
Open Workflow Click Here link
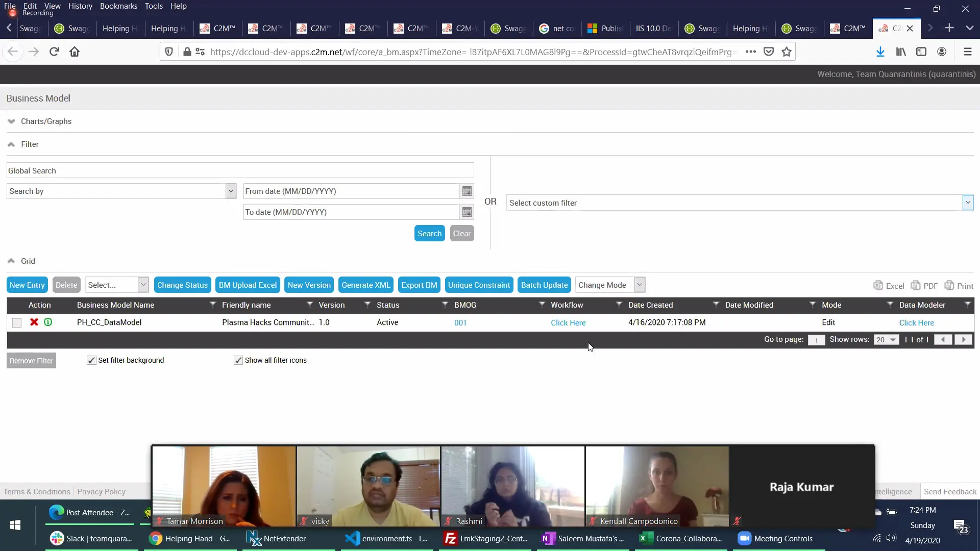[568, 323]
